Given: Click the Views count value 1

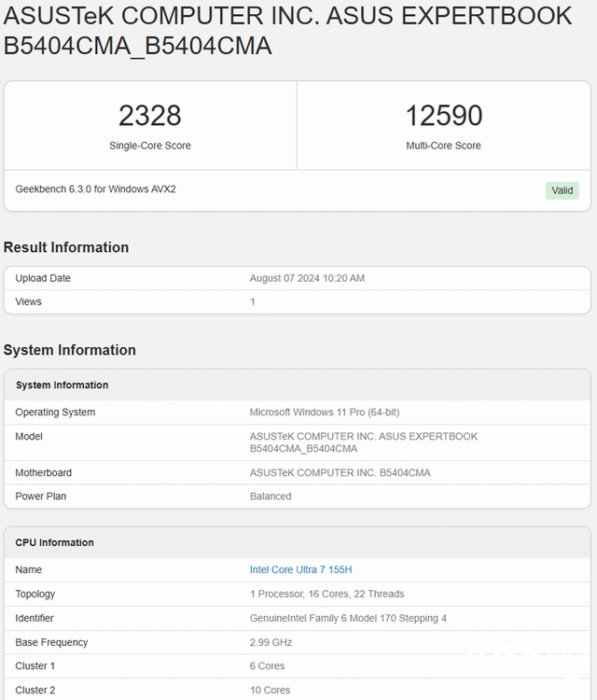Looking at the screenshot, I should pos(253,301).
